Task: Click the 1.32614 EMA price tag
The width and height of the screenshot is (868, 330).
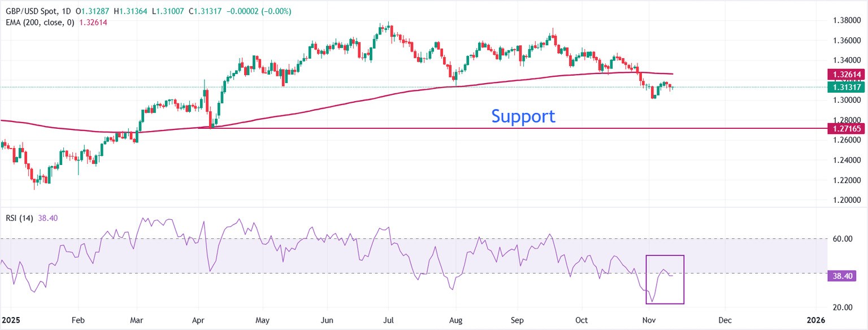Action: pyautogui.click(x=845, y=74)
